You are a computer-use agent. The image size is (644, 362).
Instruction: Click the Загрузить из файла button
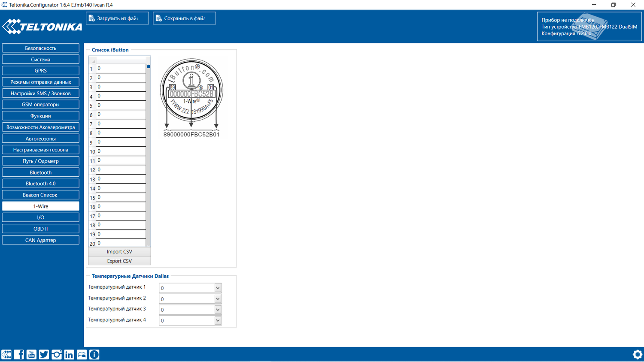(117, 18)
